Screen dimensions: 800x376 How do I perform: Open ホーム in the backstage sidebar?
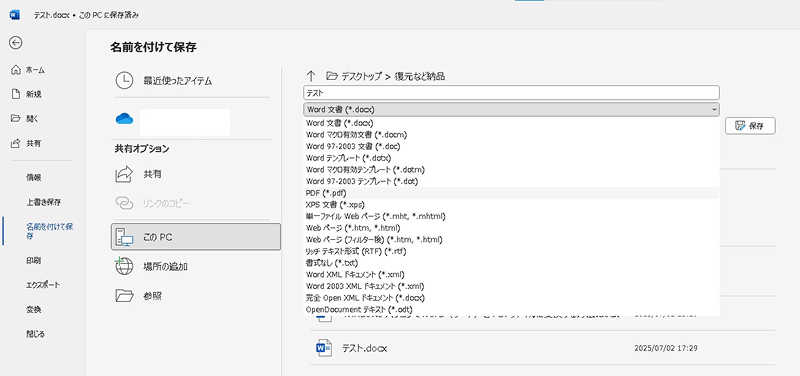pos(35,70)
